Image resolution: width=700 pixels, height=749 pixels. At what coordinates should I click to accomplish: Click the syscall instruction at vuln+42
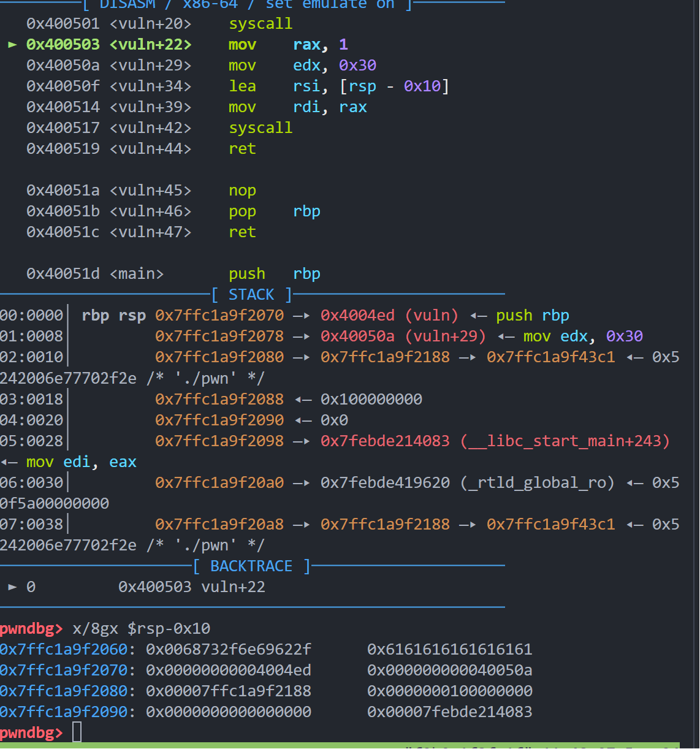pyautogui.click(x=261, y=127)
